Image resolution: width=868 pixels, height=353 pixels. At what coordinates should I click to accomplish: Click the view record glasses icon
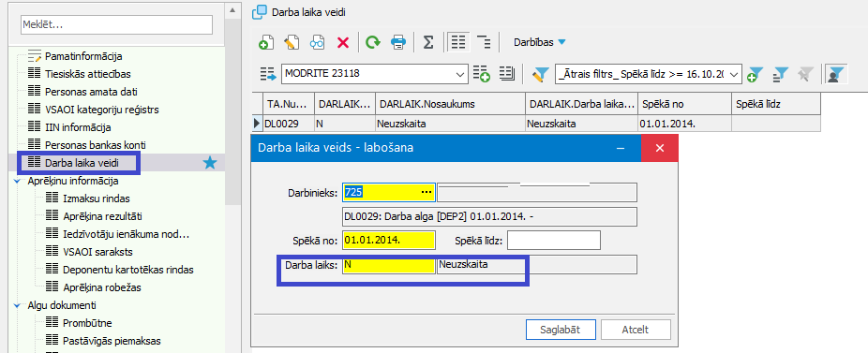point(317,43)
